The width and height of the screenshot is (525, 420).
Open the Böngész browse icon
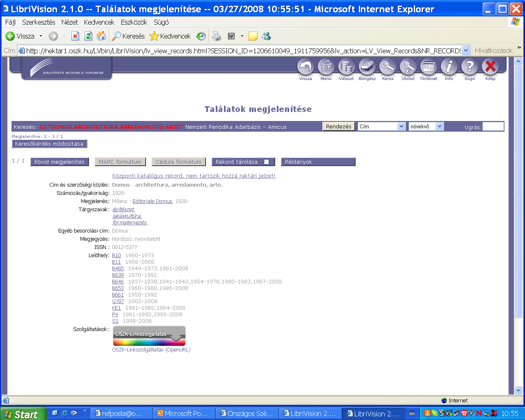[367, 67]
